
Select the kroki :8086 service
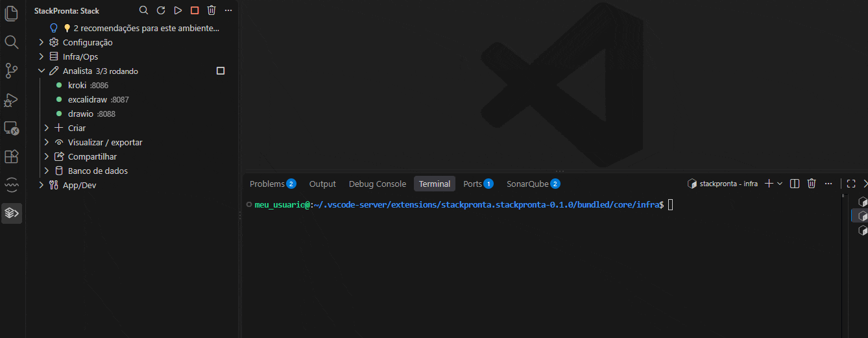point(132,85)
